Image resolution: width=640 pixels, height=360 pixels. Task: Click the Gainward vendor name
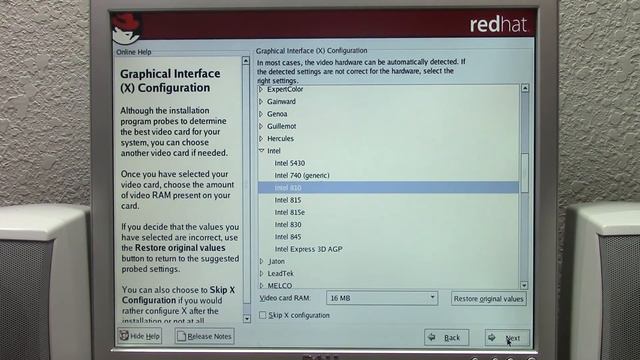[x=281, y=101]
